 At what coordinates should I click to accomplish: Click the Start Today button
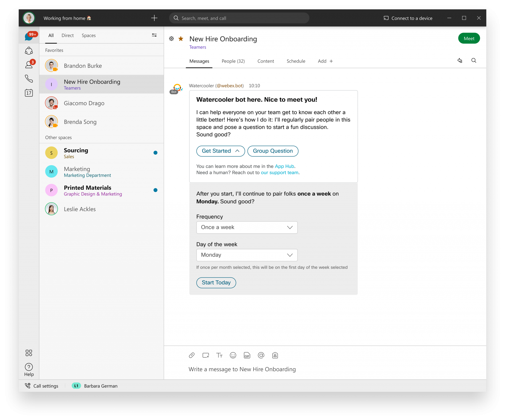coord(216,282)
